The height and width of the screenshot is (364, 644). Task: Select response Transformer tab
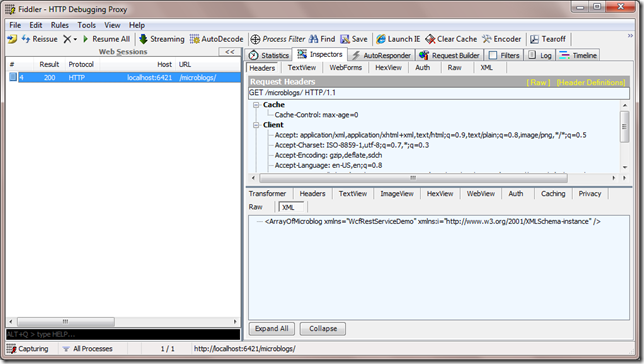pos(267,194)
